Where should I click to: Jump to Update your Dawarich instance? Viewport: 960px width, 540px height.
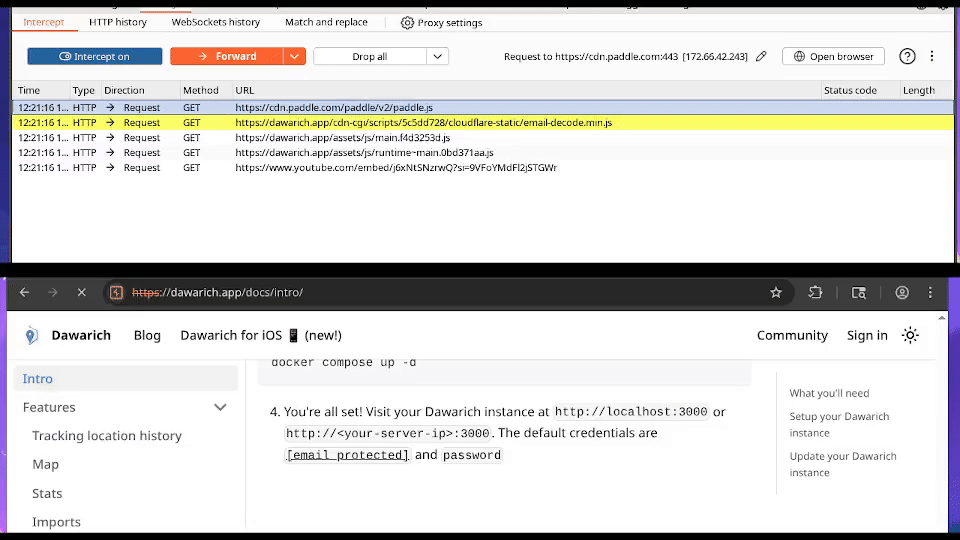pyautogui.click(x=843, y=464)
